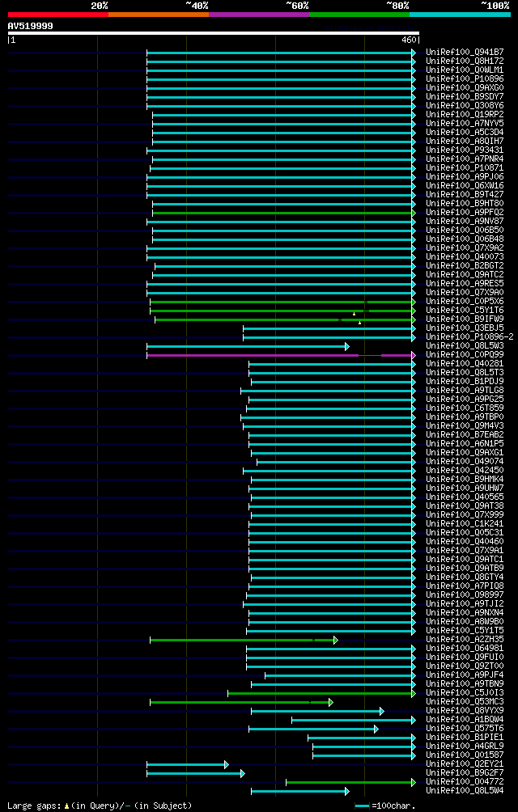Select the UniRef100_C0P5X6 label
This screenshot has width=518, height=812.
(465, 302)
